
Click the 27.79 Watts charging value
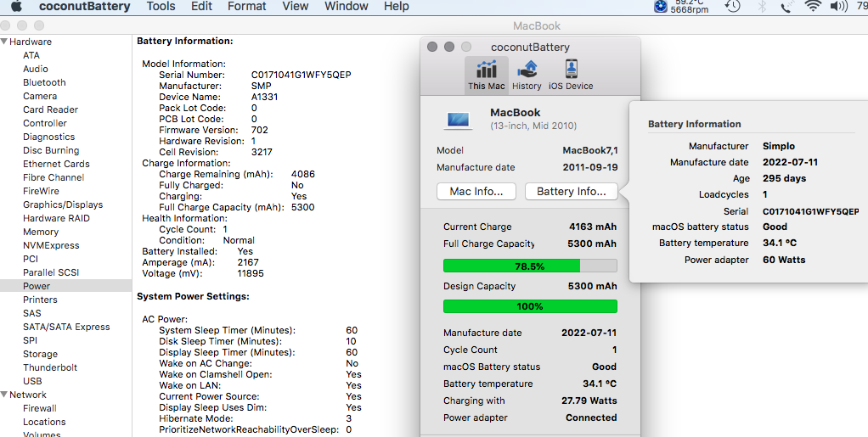(589, 401)
